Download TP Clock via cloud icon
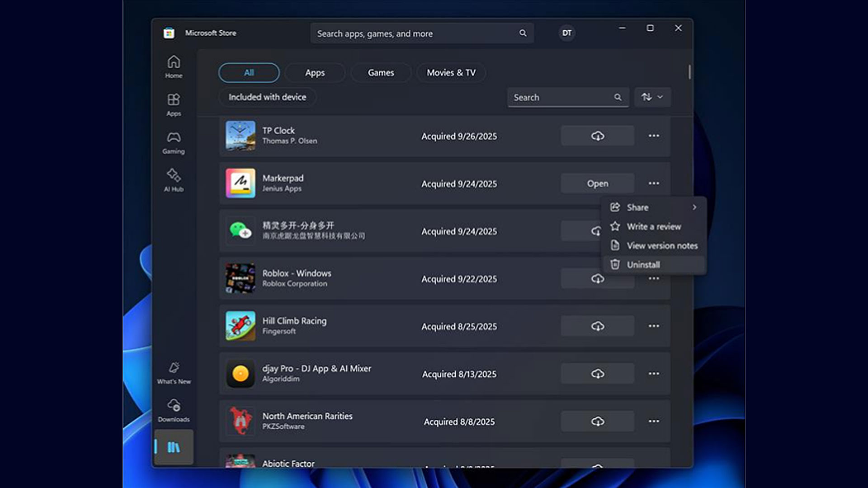 click(597, 136)
